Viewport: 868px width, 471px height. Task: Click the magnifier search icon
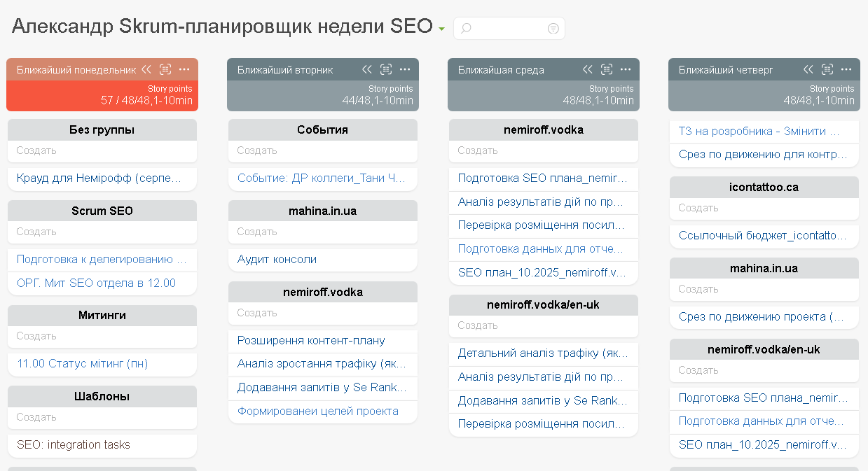[466, 29]
